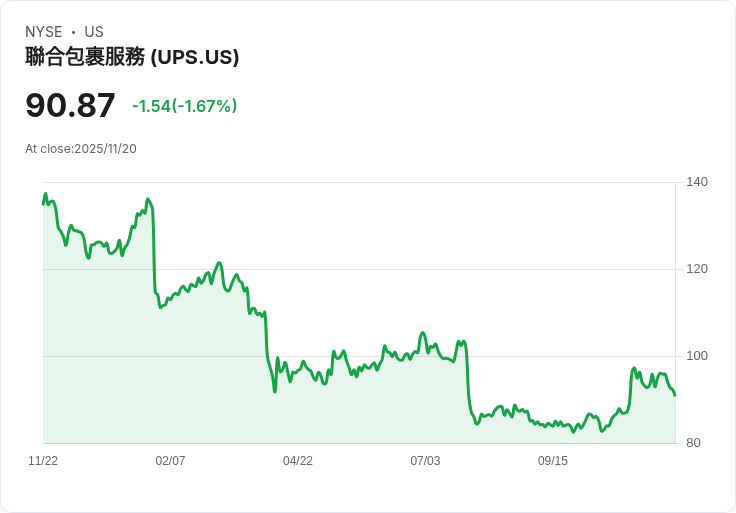Click the 02/07 date axis label
Viewport: 736px width, 513px height.
pyautogui.click(x=170, y=461)
